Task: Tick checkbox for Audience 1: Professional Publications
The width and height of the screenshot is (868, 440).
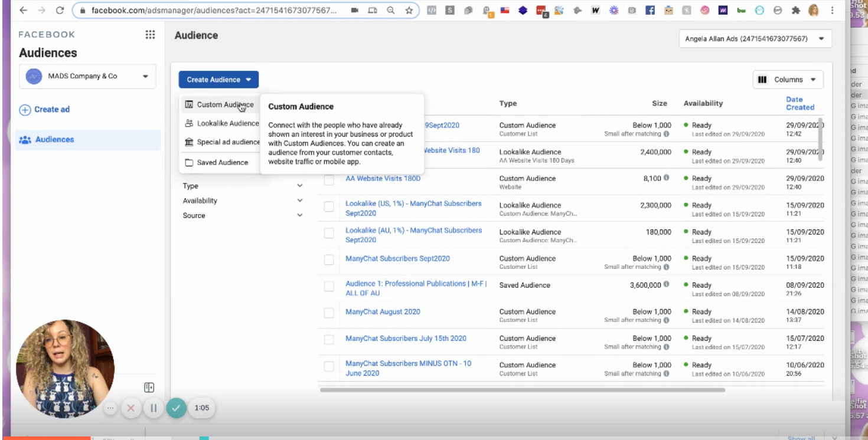Action: (x=329, y=287)
